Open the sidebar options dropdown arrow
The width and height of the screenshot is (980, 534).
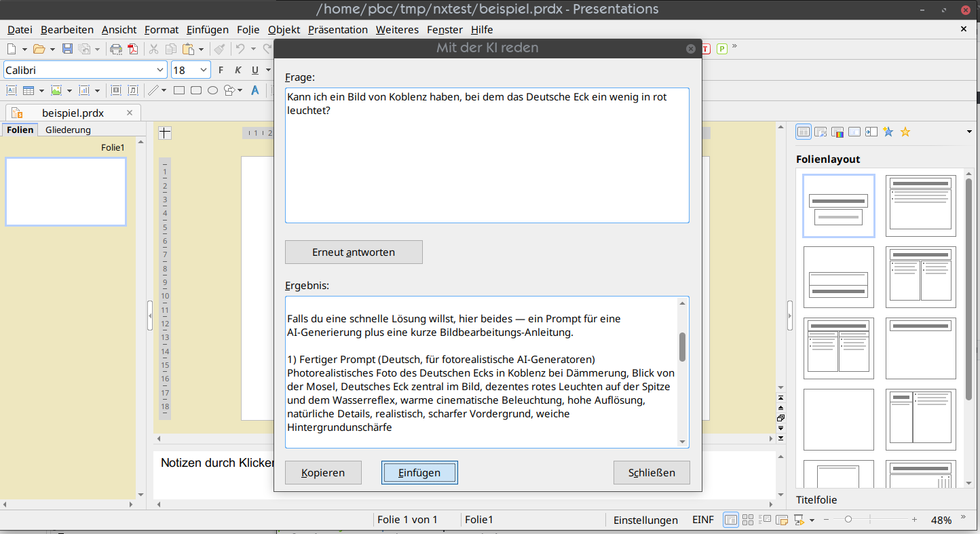[969, 132]
